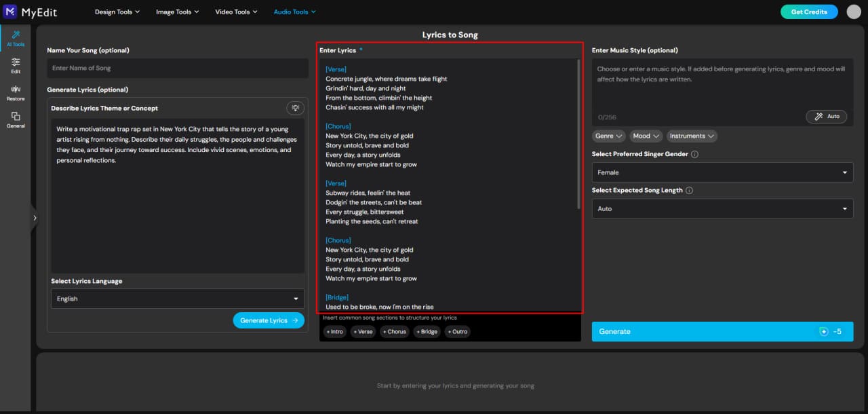Expand the Instruments dropdown
The image size is (868, 414).
coord(691,136)
